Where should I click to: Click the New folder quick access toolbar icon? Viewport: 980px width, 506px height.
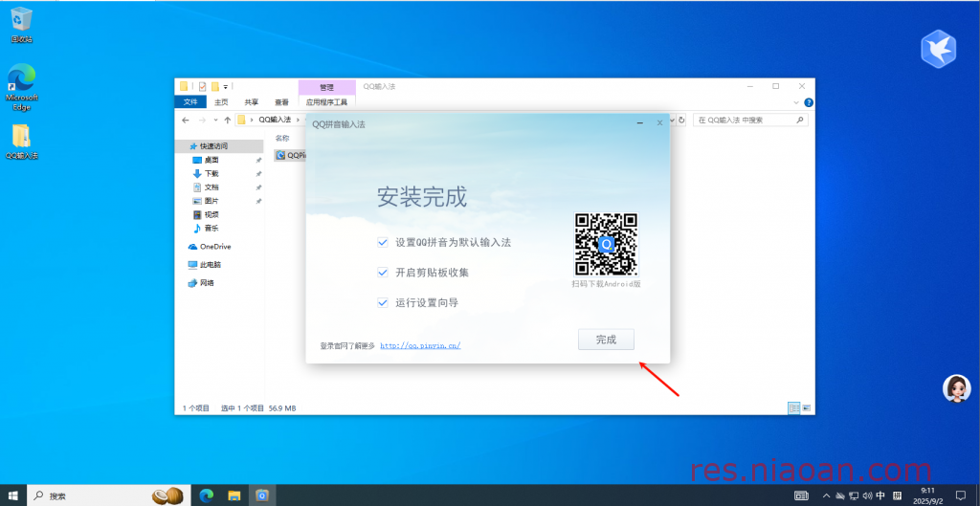tap(215, 87)
